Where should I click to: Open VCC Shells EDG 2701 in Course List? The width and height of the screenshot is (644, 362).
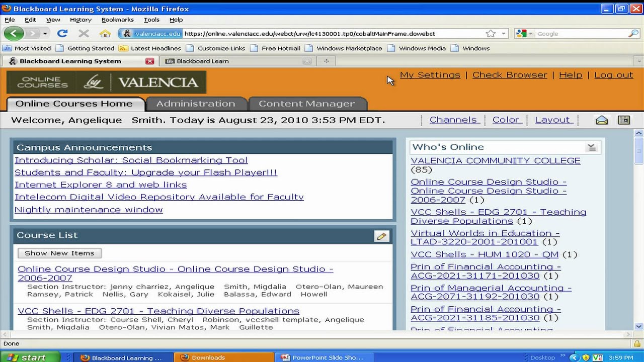coord(158,311)
